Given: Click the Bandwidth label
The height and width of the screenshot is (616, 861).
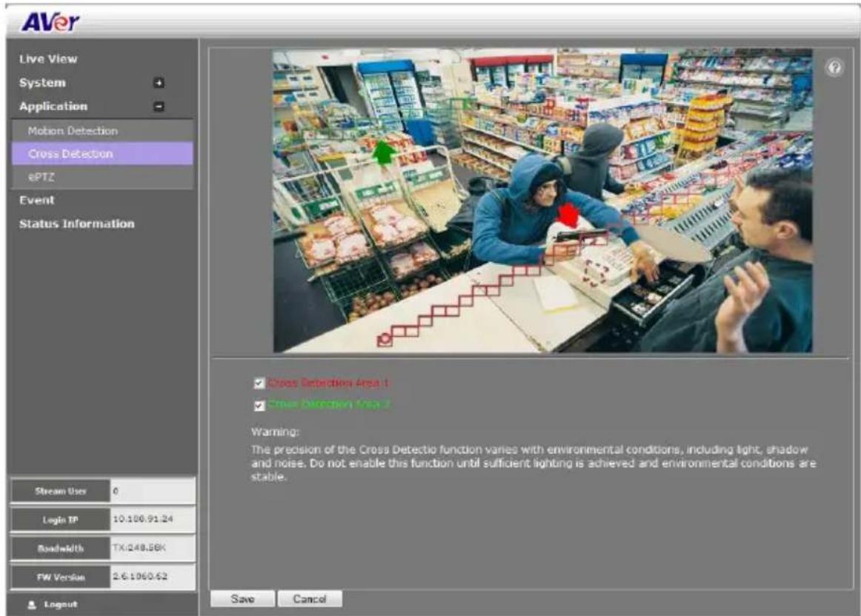Looking at the screenshot, I should coord(61,548).
